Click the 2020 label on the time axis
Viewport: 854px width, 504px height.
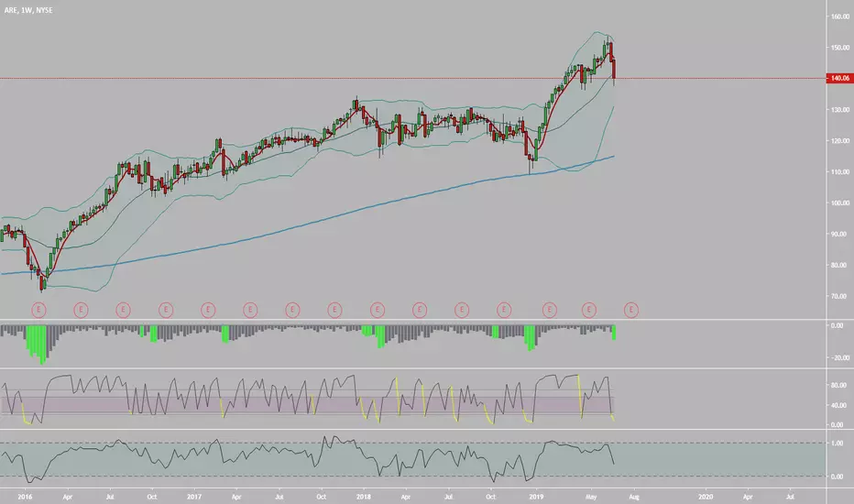coord(706,497)
